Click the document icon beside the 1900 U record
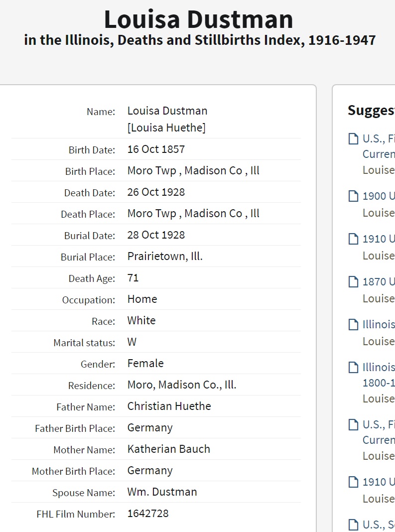395x532 pixels. pos(353,196)
